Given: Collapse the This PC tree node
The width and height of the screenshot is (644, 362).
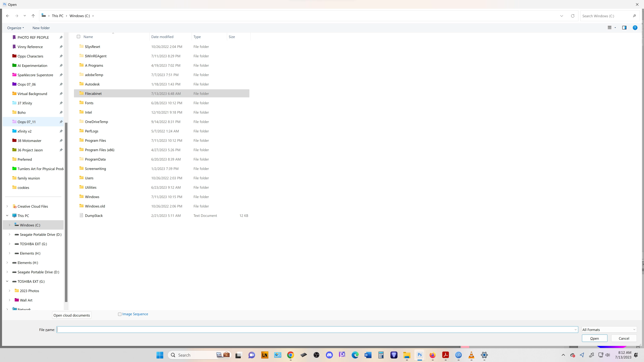Looking at the screenshot, I should (7, 216).
